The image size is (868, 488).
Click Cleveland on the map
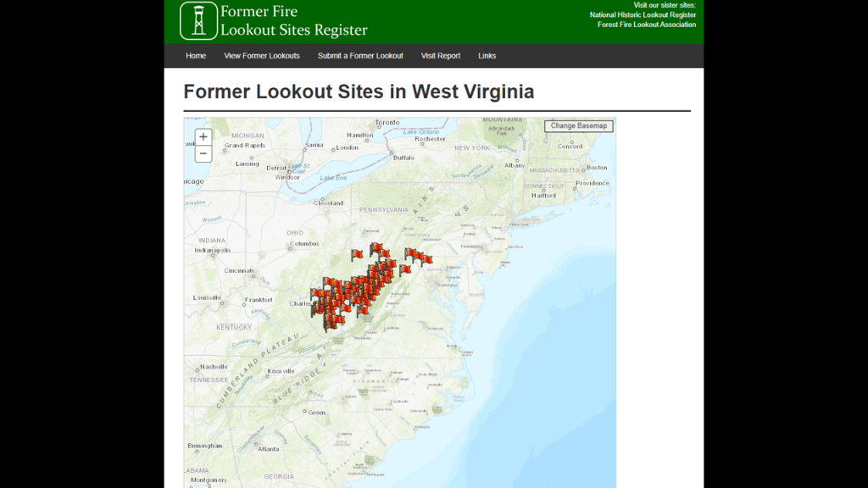pyautogui.click(x=328, y=203)
